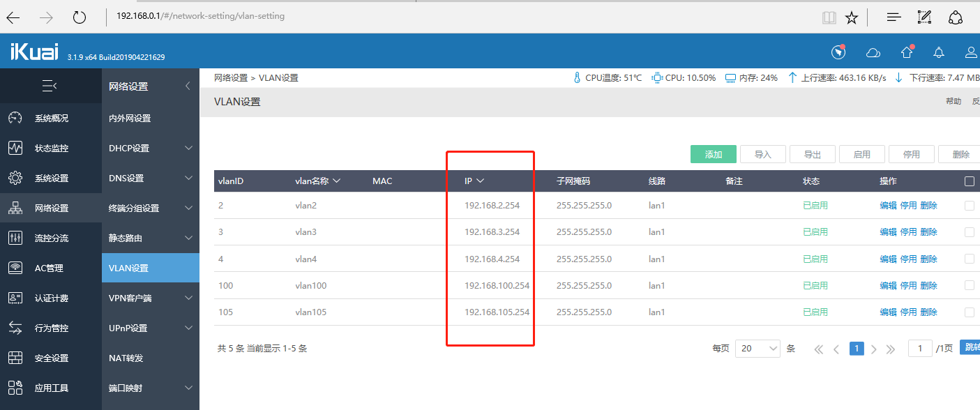
Task: Check the box for vlan4 row
Action: (x=970, y=259)
